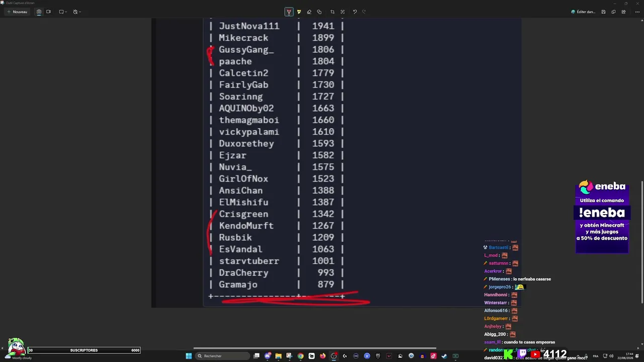Click the starvtuberr name in the table

coord(249,261)
